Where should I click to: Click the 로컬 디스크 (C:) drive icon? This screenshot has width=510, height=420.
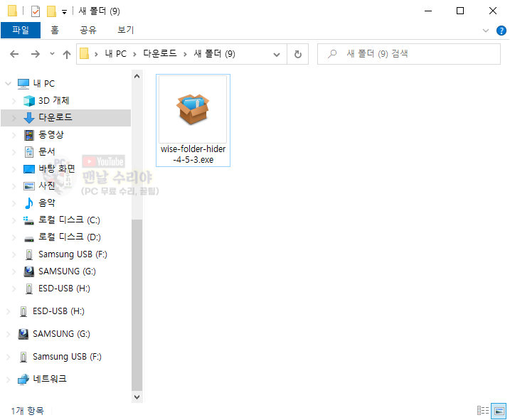tap(29, 220)
